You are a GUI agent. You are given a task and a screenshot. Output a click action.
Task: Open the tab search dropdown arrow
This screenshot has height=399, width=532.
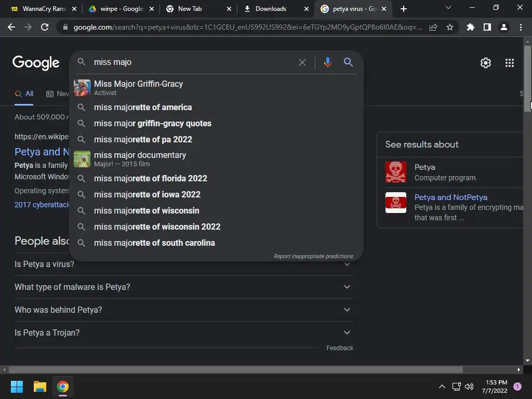[448, 7]
